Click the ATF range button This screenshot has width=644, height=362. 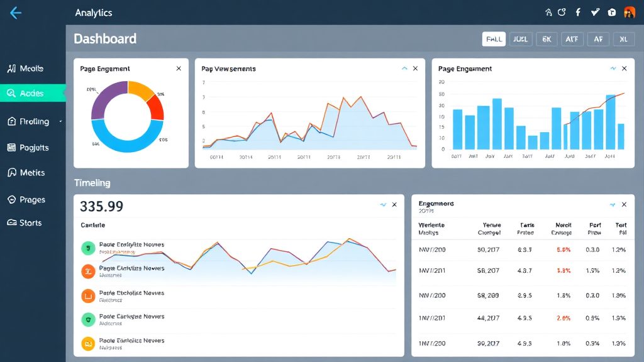point(572,39)
